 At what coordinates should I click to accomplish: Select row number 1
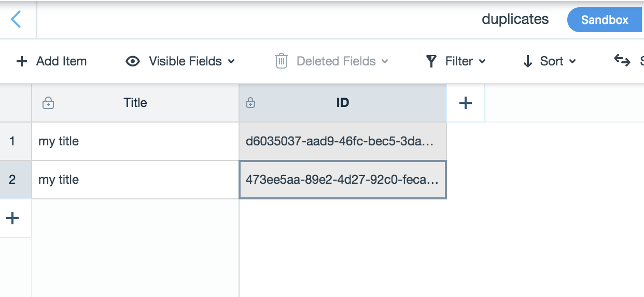[x=12, y=141]
